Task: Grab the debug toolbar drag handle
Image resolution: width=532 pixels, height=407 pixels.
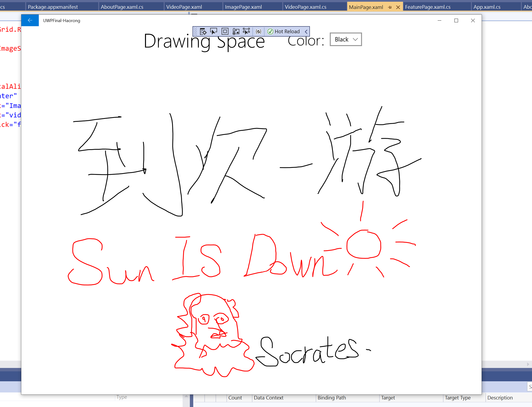Action: tap(195, 32)
